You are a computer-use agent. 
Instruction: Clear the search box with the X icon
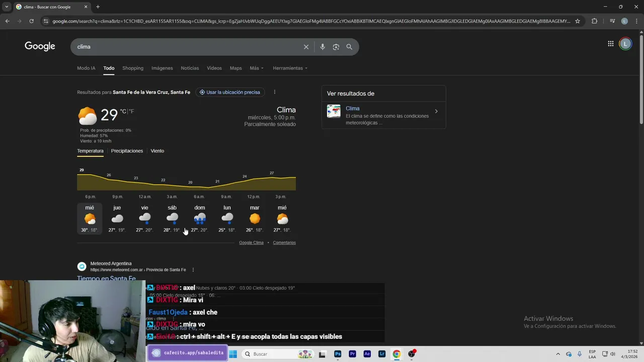click(306, 47)
